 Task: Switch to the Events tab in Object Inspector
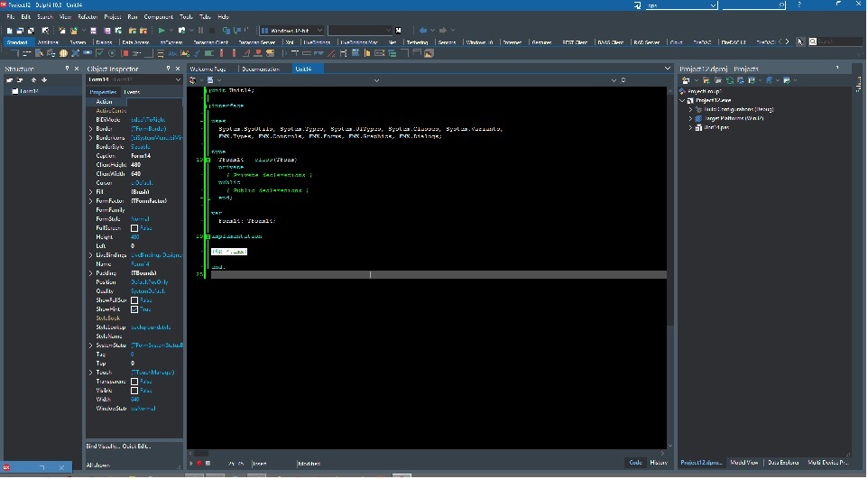coord(132,92)
